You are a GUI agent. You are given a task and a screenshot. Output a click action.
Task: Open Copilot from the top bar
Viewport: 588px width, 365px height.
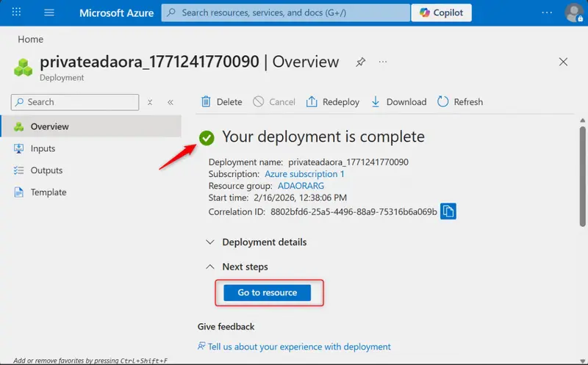point(442,12)
